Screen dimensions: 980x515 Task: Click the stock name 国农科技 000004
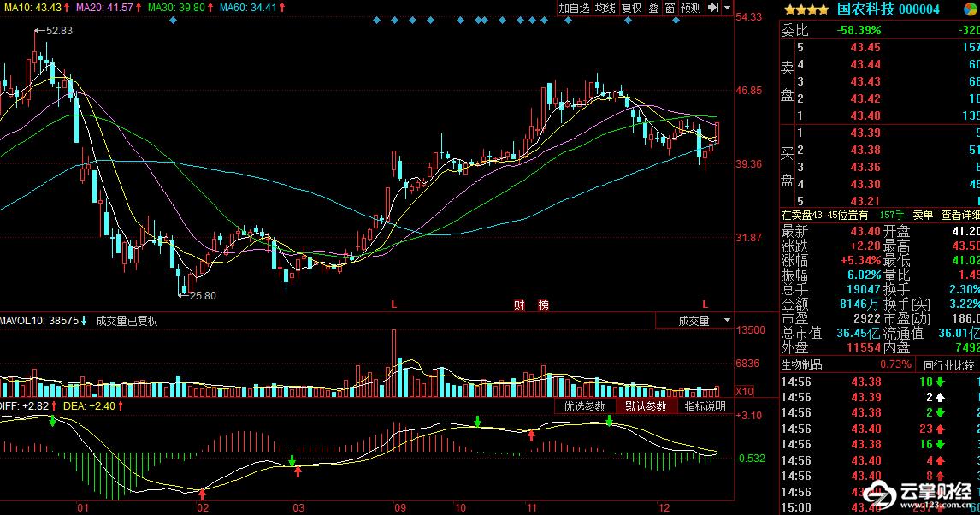[x=888, y=9]
